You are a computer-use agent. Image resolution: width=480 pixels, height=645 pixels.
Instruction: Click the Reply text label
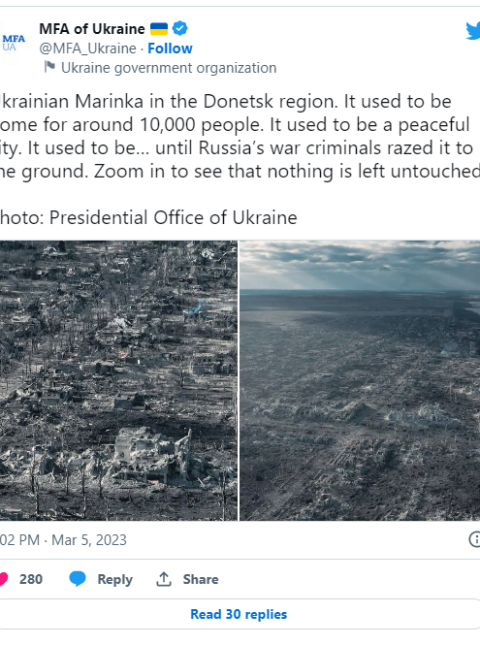tap(115, 580)
